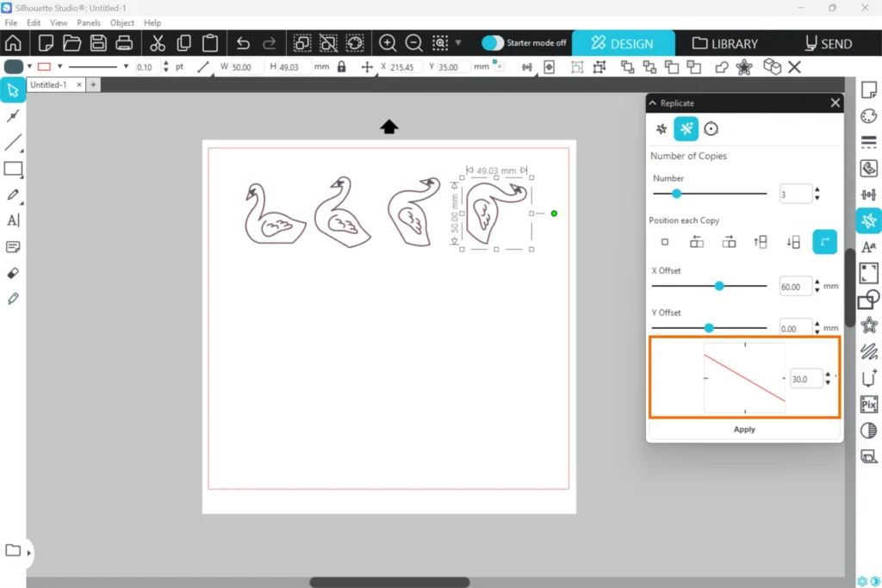Click the X Offset slider handle
The width and height of the screenshot is (882, 588).
click(719, 286)
